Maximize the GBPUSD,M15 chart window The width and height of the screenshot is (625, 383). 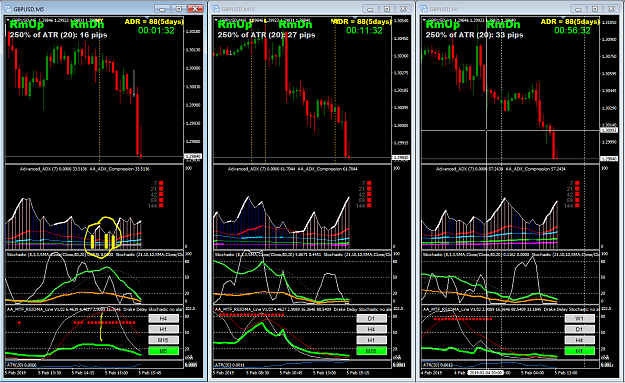pos(387,9)
